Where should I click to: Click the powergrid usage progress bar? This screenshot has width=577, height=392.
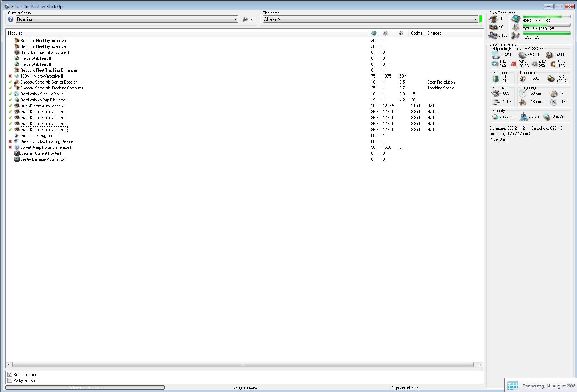[x=547, y=25]
